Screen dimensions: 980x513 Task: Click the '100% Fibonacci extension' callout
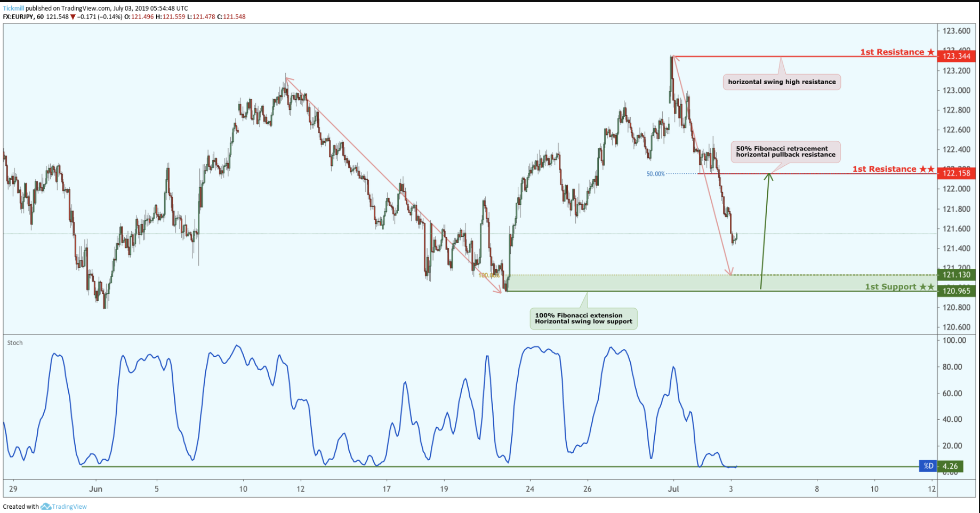tap(583, 318)
